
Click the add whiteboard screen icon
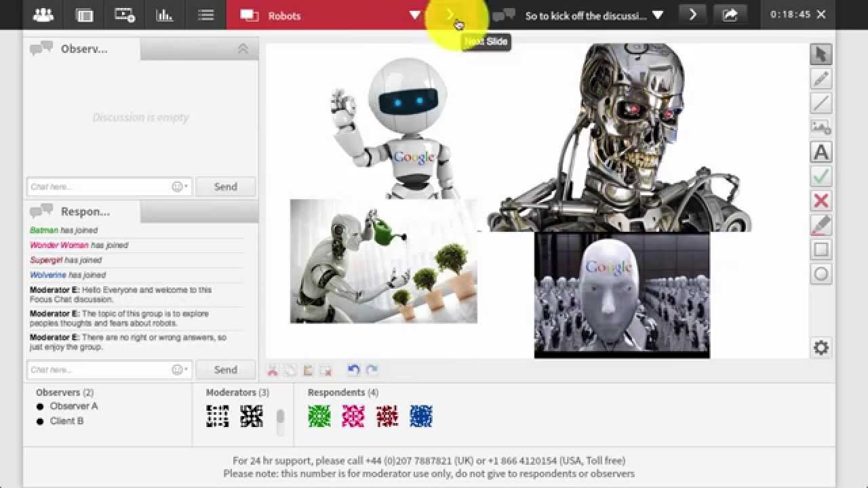coord(125,15)
